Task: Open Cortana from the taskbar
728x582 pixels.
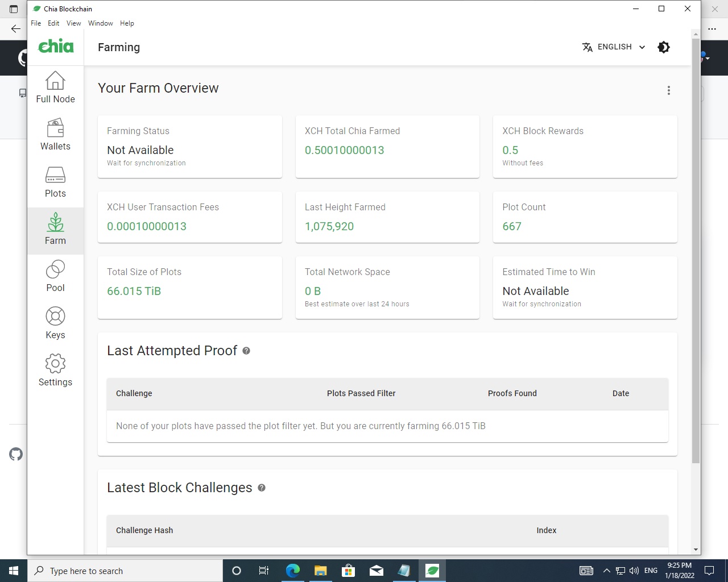Action: click(237, 571)
